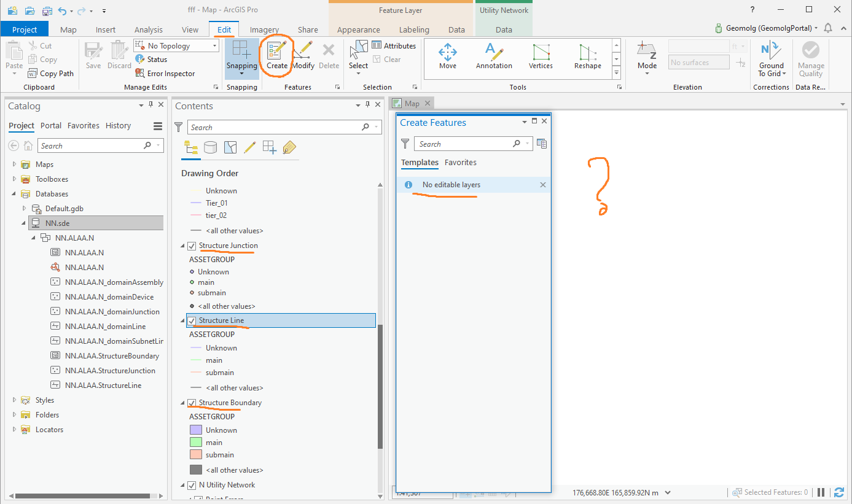Click the submain salmon color swatch under Structure Boundary
This screenshot has height=504, width=852.
pyautogui.click(x=196, y=455)
